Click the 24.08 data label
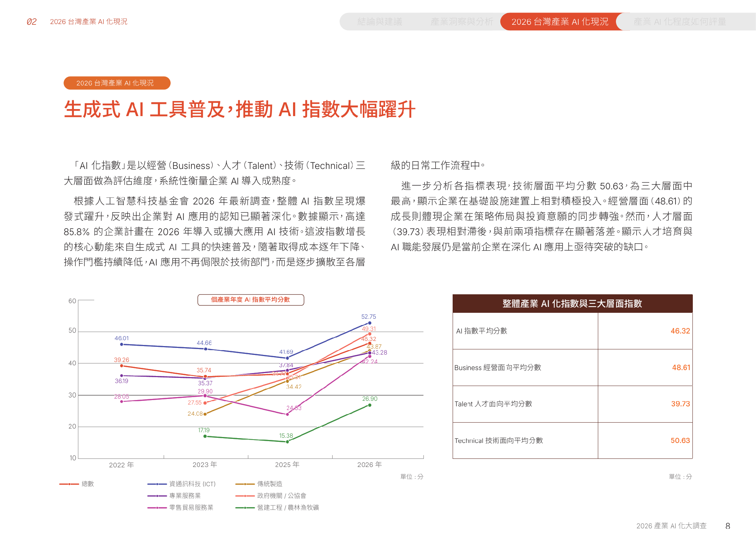This screenshot has height=535, width=756. tap(195, 414)
